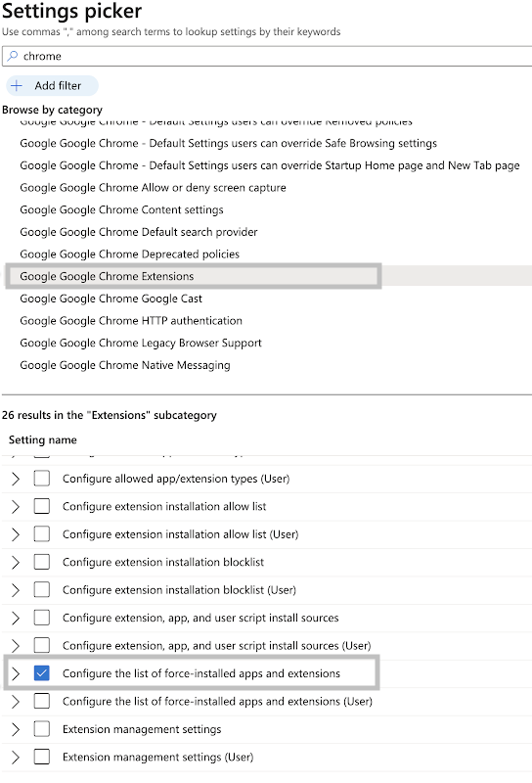Screen dimensions: 532x783
Task: Check Configure extension installation allow list box
Action: 42,506
